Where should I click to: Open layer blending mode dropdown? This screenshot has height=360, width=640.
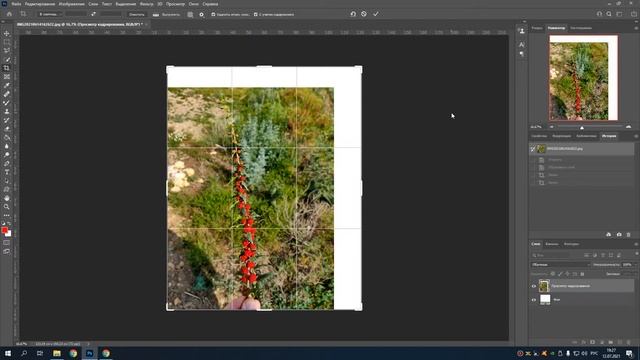point(560,264)
